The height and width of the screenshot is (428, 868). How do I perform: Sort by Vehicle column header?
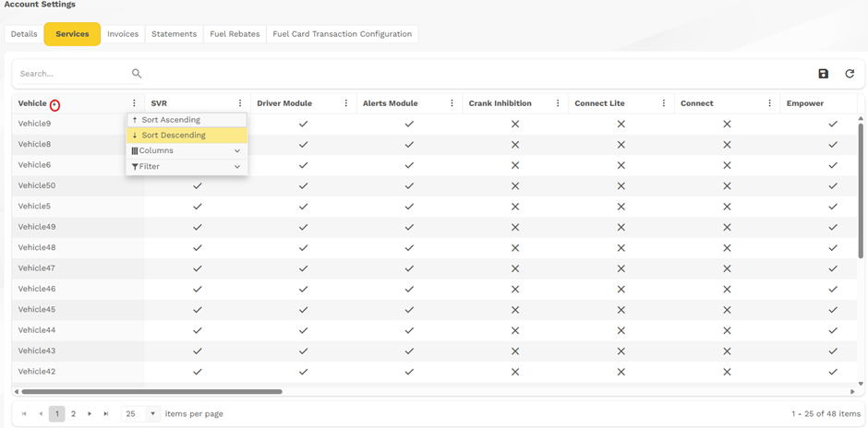32,103
